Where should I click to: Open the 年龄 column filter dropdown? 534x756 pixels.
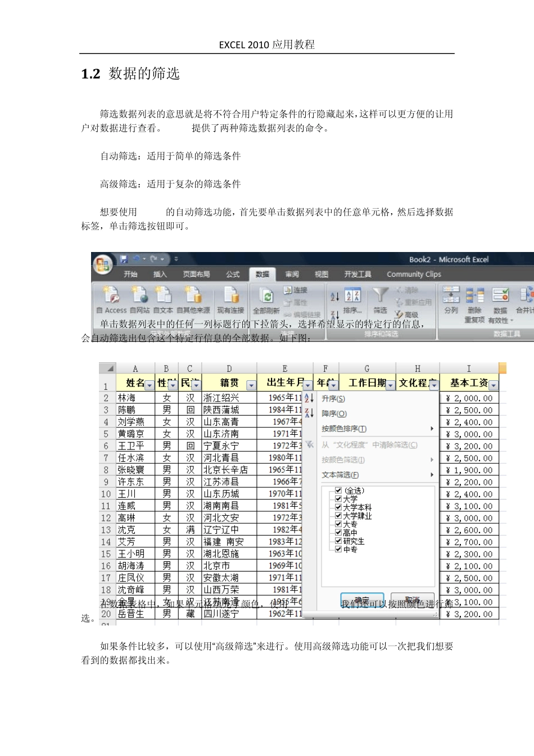333,385
